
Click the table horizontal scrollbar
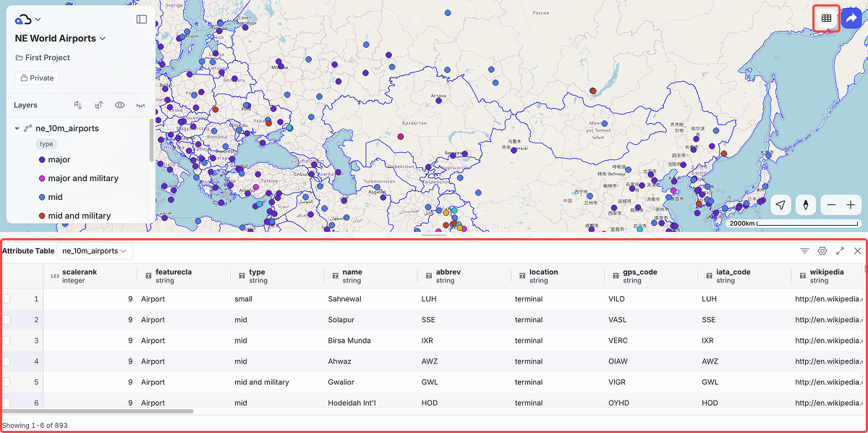(97, 411)
